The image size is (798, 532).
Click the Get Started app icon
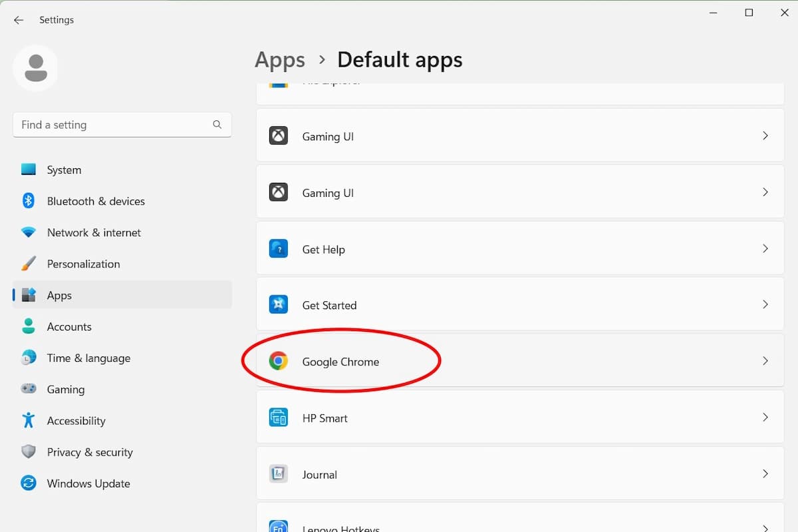[279, 305]
